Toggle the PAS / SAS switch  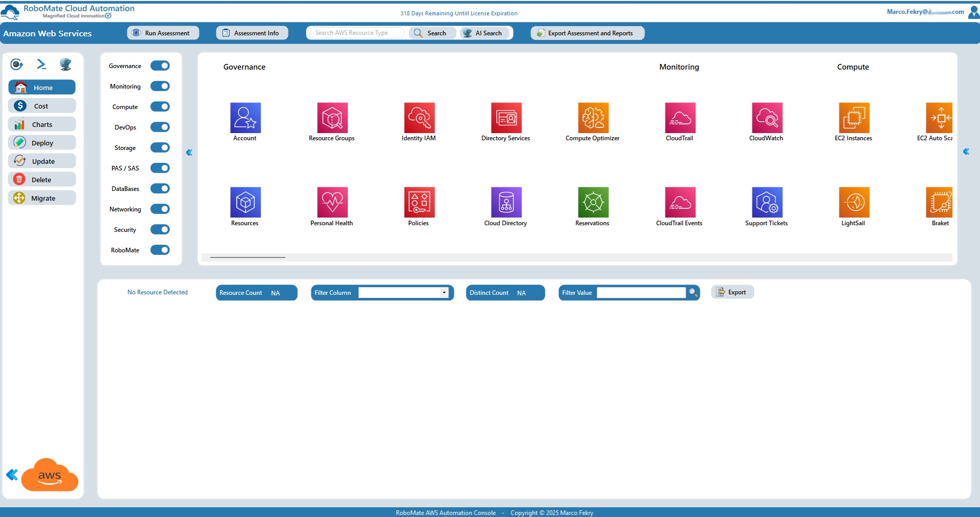click(160, 168)
